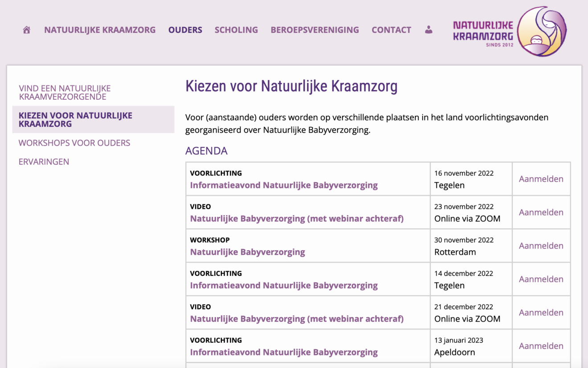The height and width of the screenshot is (368, 588).
Task: Open video webinar link for 23 november 2022
Action: pos(297,219)
